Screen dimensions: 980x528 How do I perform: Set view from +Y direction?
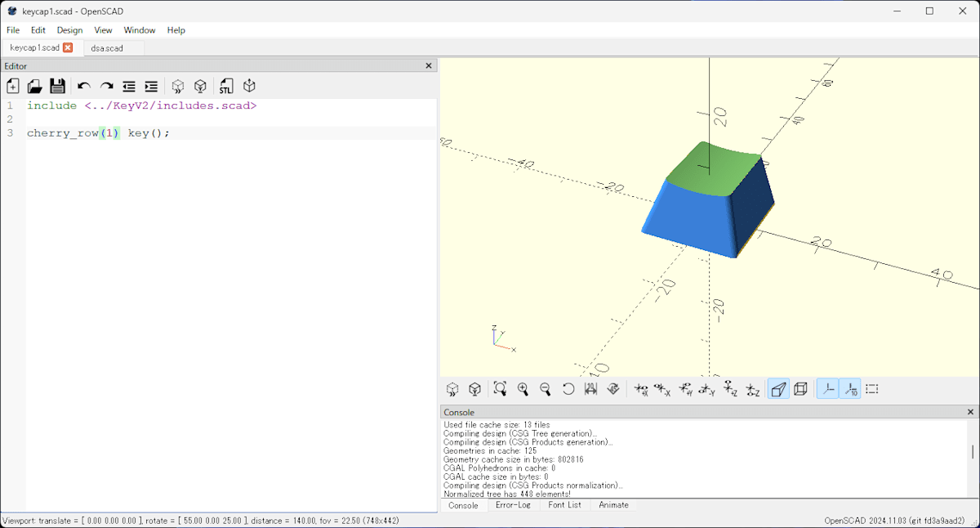[686, 389]
